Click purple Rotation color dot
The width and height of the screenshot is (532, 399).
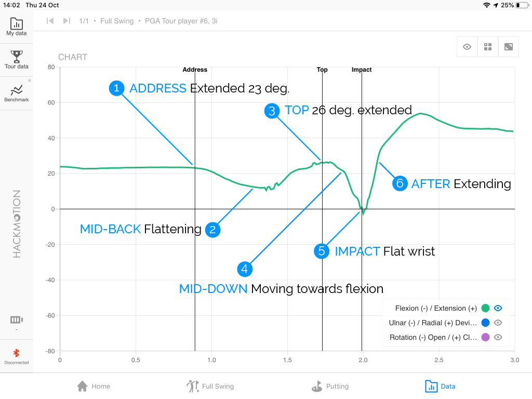click(486, 337)
